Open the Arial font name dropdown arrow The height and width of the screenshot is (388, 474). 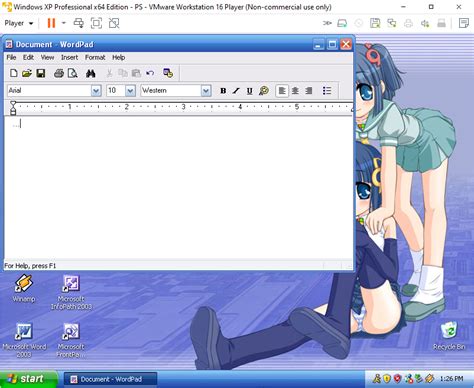pyautogui.click(x=96, y=90)
